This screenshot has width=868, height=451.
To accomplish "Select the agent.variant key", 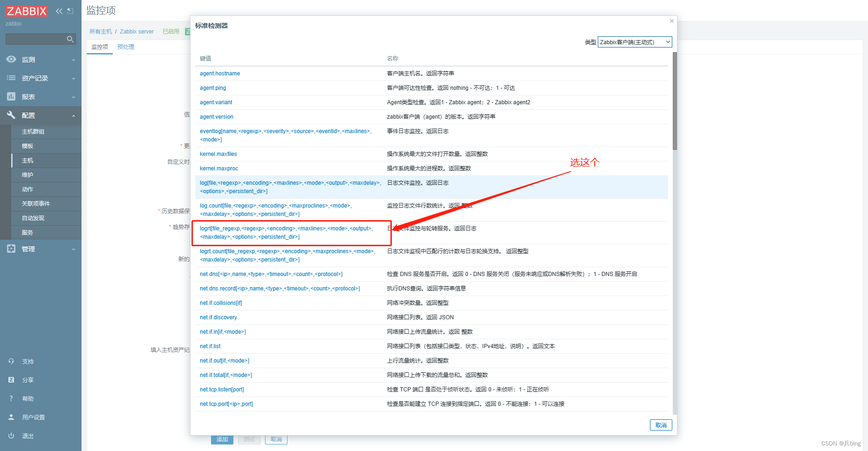I will (x=216, y=102).
